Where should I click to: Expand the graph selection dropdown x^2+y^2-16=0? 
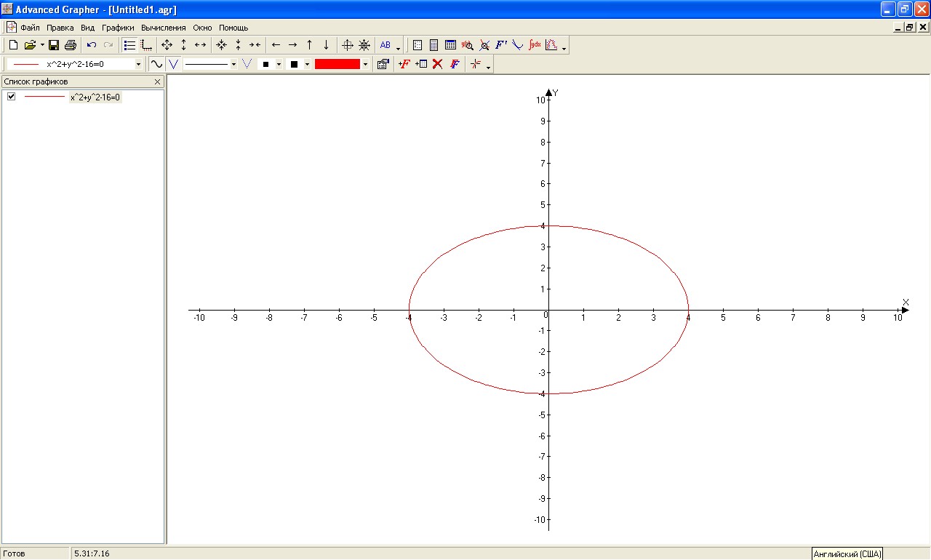click(138, 64)
